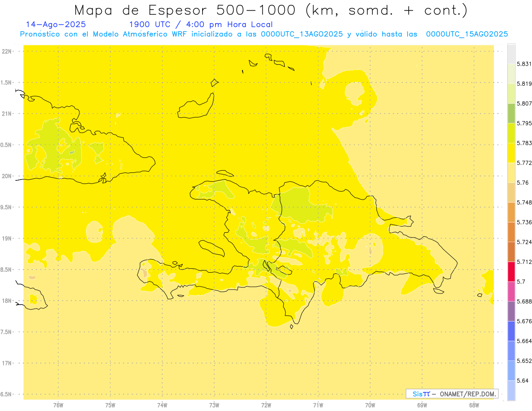This screenshot has height=411, width=532.
Task: Click the 5.7 colorbar value
Action: tap(521, 282)
